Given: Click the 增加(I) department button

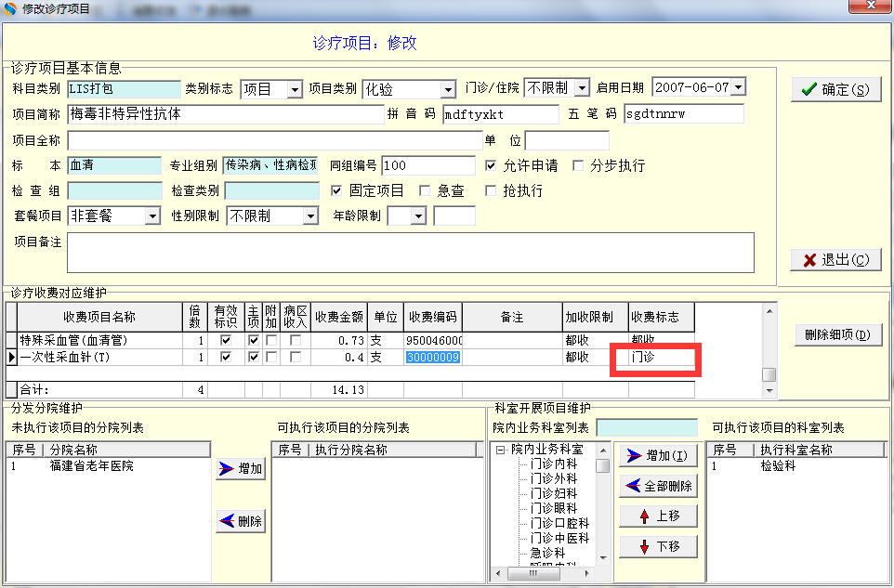Looking at the screenshot, I should point(658,456).
